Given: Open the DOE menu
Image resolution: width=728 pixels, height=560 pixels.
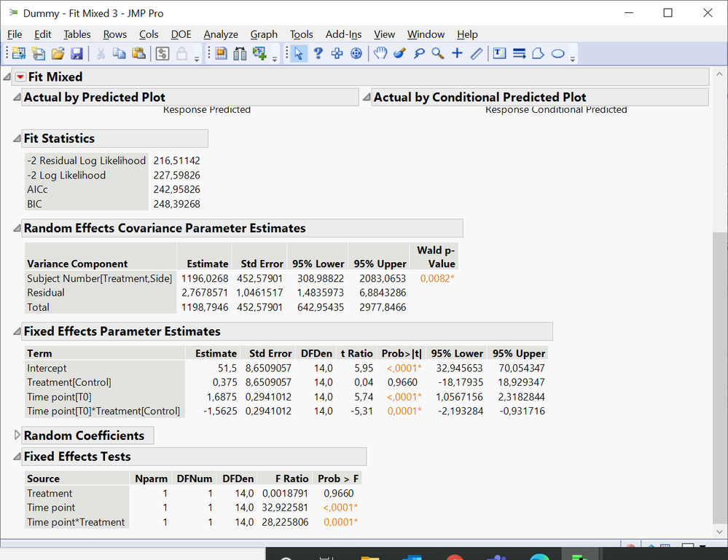Looking at the screenshot, I should pos(181,34).
